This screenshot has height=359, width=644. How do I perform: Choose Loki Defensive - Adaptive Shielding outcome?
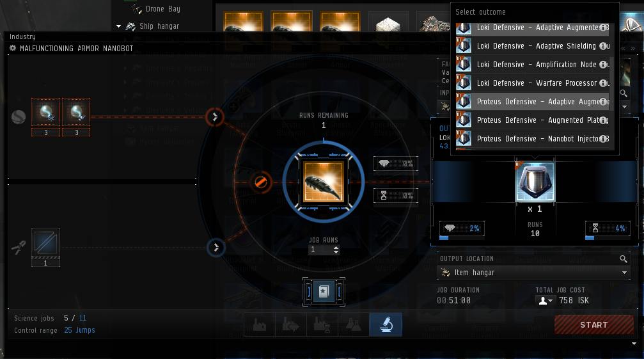(x=532, y=46)
